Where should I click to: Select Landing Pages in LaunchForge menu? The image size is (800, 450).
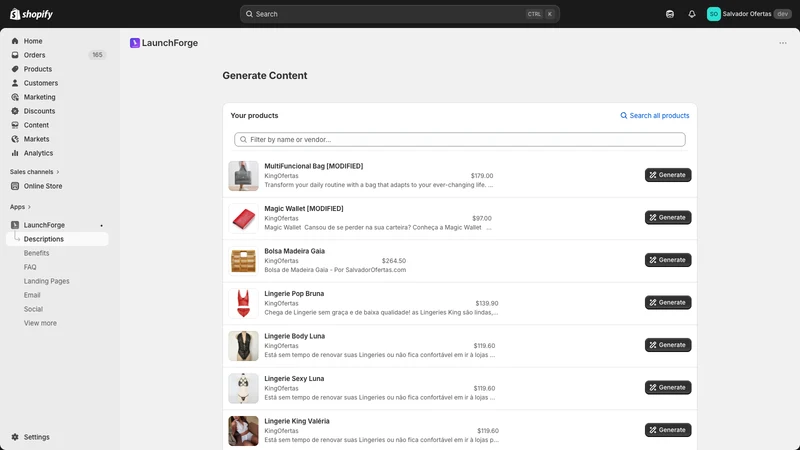46,281
